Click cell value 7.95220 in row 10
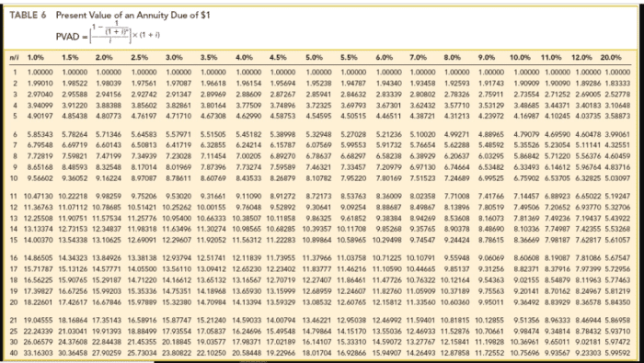The image size is (644, 363). [x=353, y=178]
